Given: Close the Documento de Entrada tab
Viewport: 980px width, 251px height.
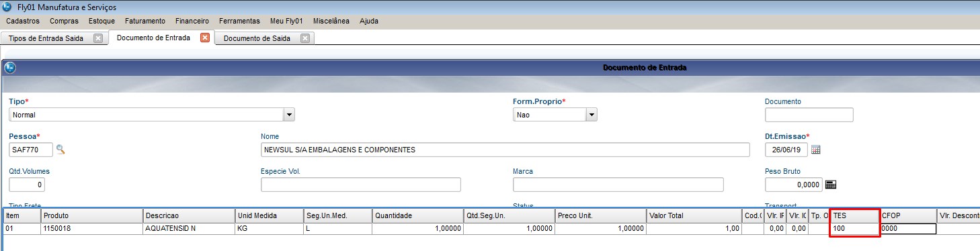Looking at the screenshot, I should click(205, 38).
